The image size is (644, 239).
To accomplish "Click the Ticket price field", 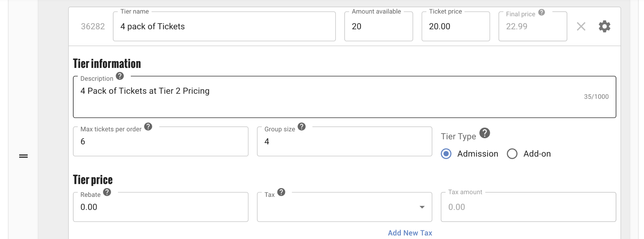I will tap(455, 26).
